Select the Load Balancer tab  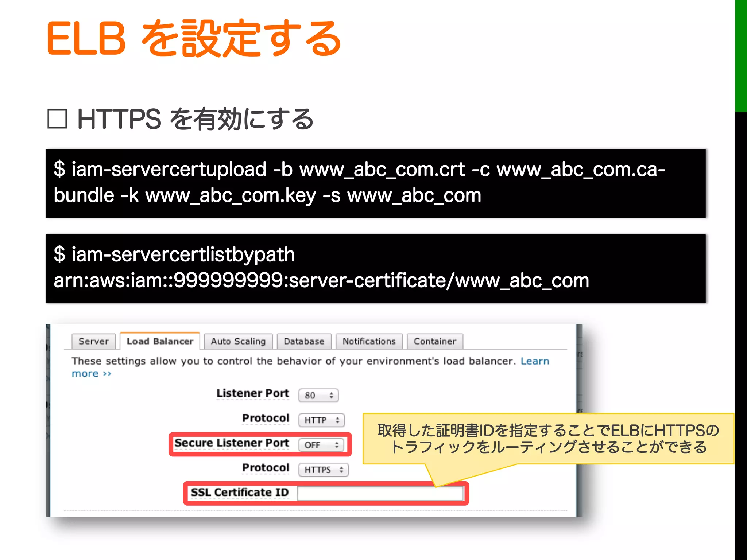point(160,341)
